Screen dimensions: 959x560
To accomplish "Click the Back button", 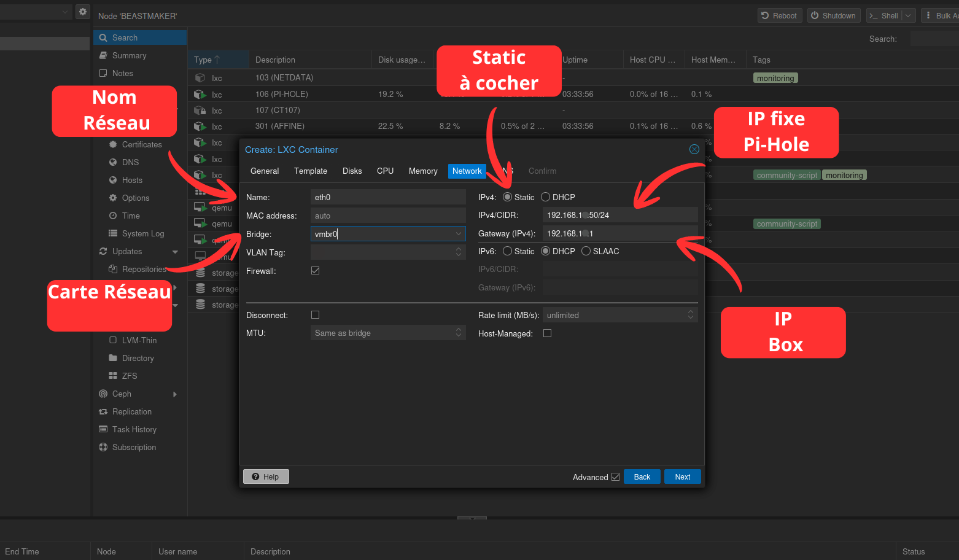I will tap(642, 477).
